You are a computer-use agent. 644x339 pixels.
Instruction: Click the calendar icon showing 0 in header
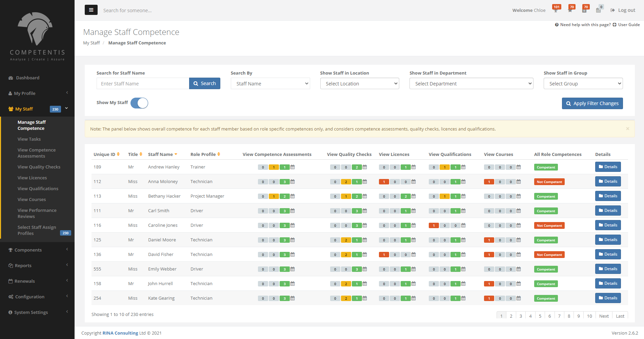coord(599,9)
